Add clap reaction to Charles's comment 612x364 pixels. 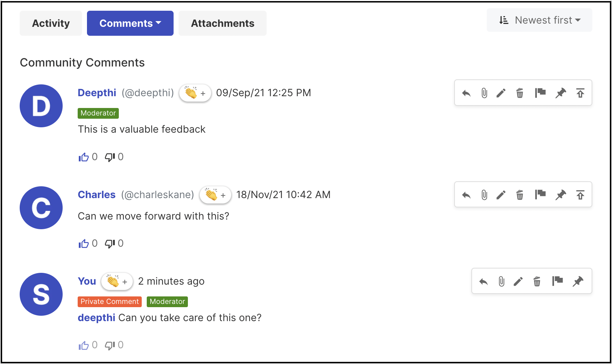215,195
